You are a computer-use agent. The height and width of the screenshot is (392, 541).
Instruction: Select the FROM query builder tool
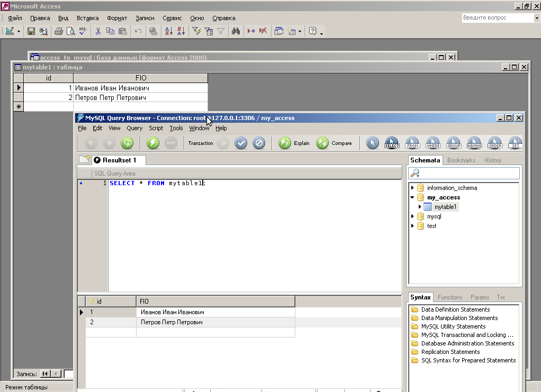[x=412, y=143]
